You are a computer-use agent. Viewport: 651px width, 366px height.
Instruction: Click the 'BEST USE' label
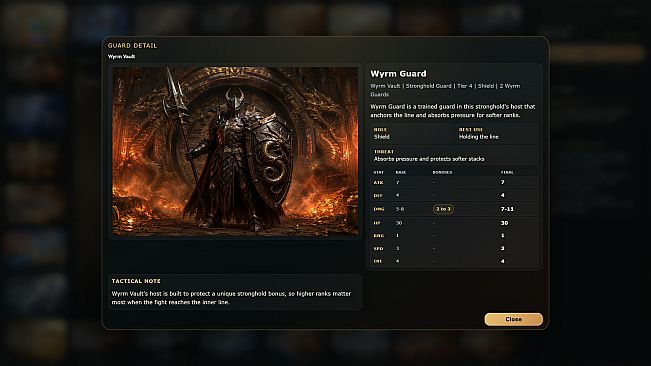pos(471,129)
